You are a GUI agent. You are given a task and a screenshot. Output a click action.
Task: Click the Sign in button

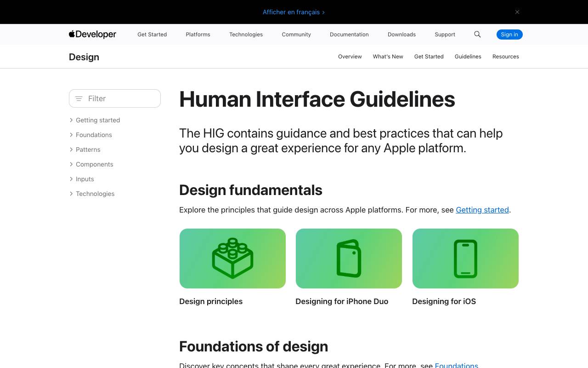(509, 34)
